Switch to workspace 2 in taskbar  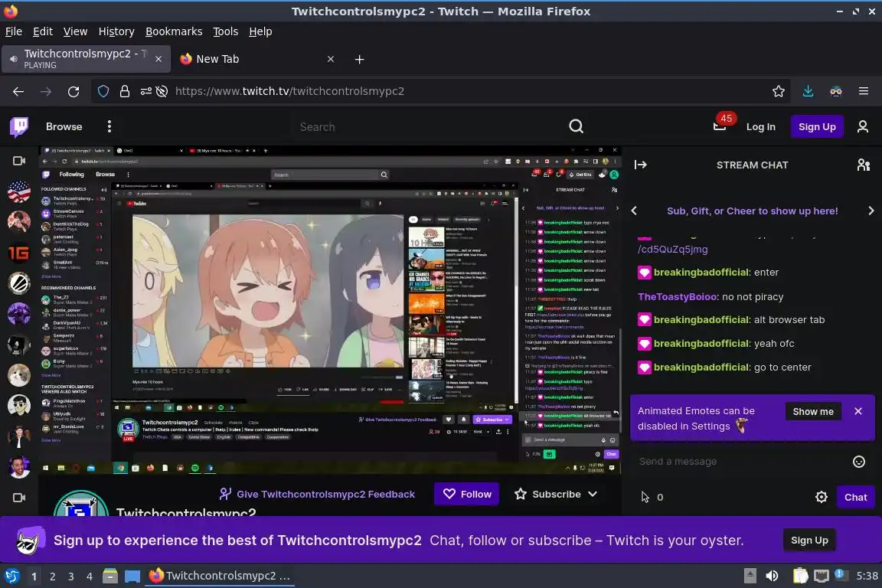(52, 577)
